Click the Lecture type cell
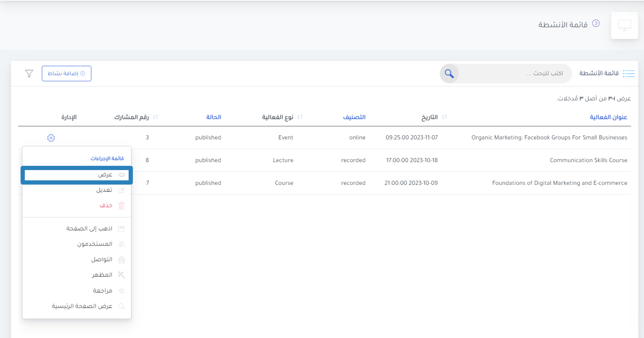The image size is (644, 338). [x=283, y=160]
